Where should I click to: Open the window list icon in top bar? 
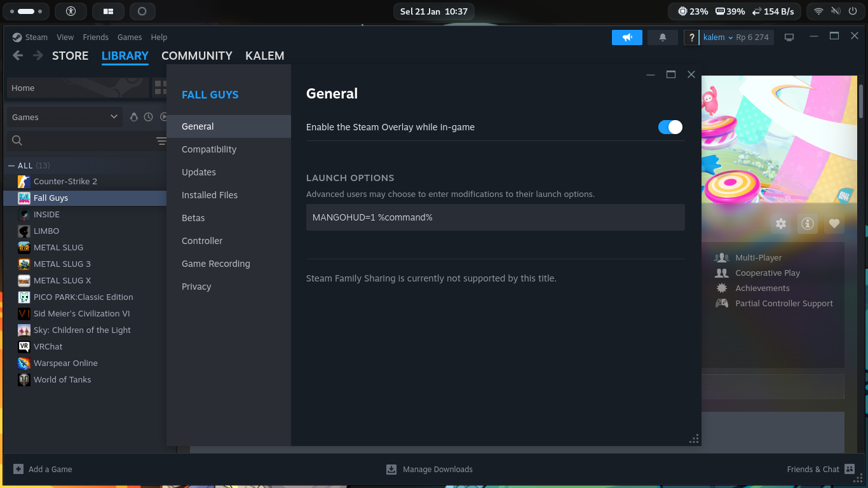[108, 11]
